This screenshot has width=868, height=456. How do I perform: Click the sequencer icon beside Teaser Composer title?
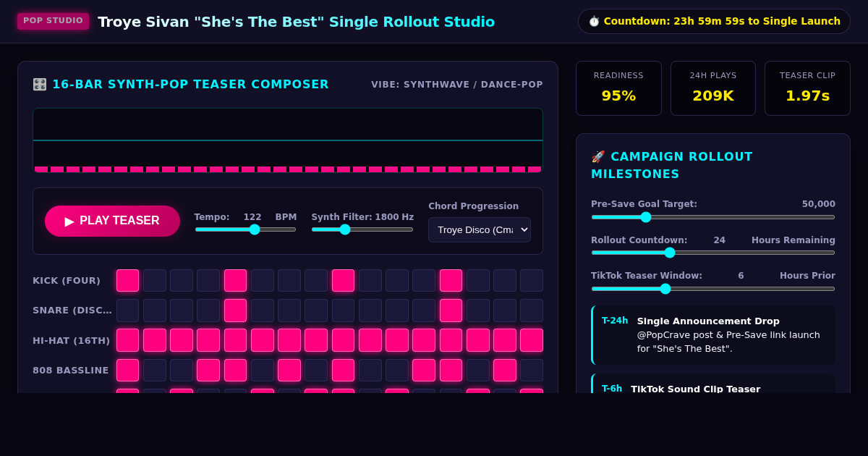(40, 85)
